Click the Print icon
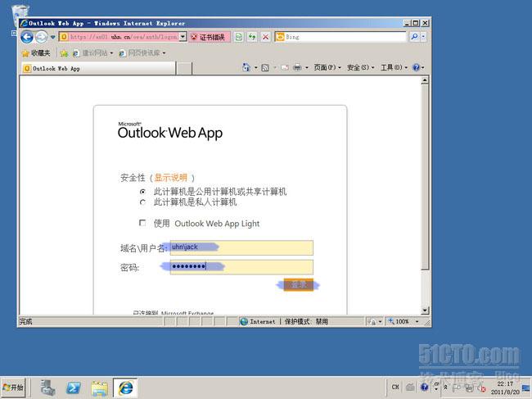The image size is (532, 399). pos(297,67)
